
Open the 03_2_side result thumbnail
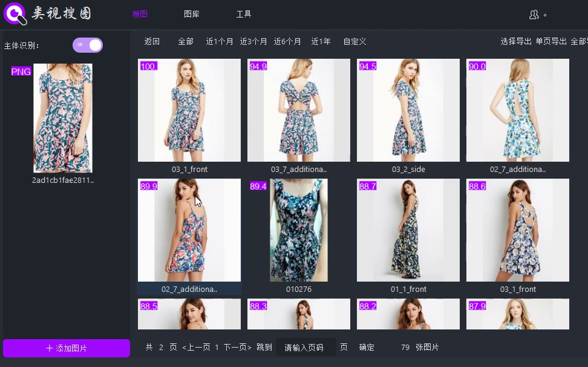[408, 110]
